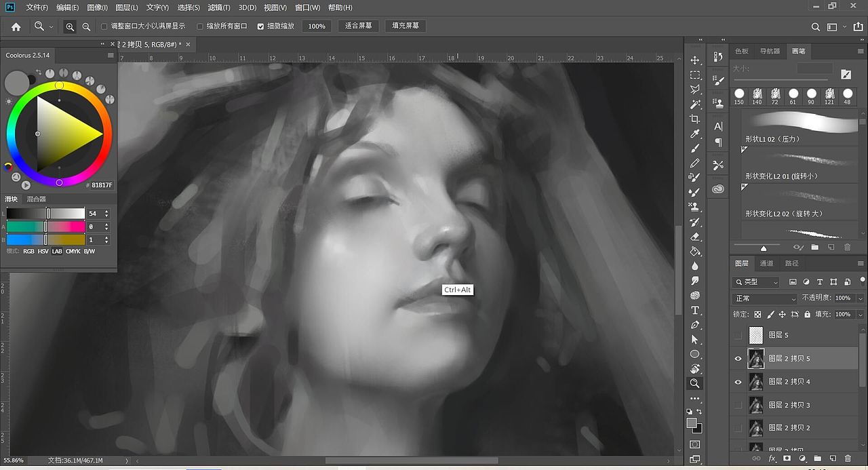The height and width of the screenshot is (470, 868).
Task: Select the Magic Wand tool
Action: [x=695, y=104]
